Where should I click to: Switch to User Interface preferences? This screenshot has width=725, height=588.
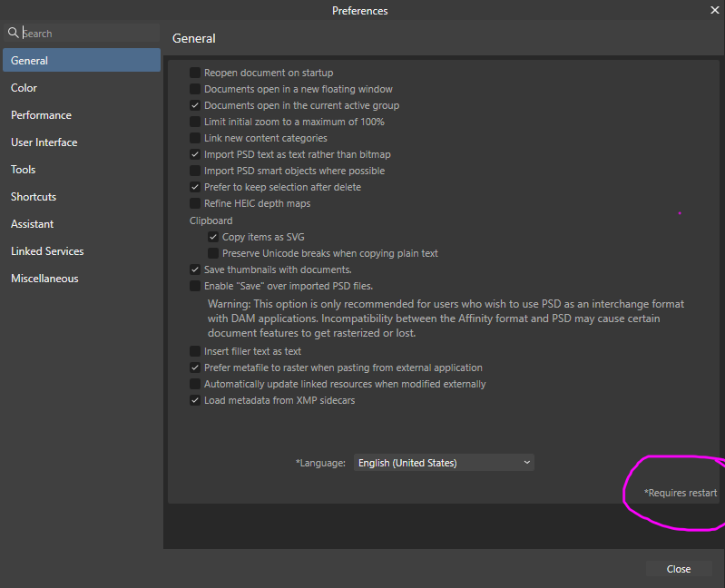coord(82,142)
